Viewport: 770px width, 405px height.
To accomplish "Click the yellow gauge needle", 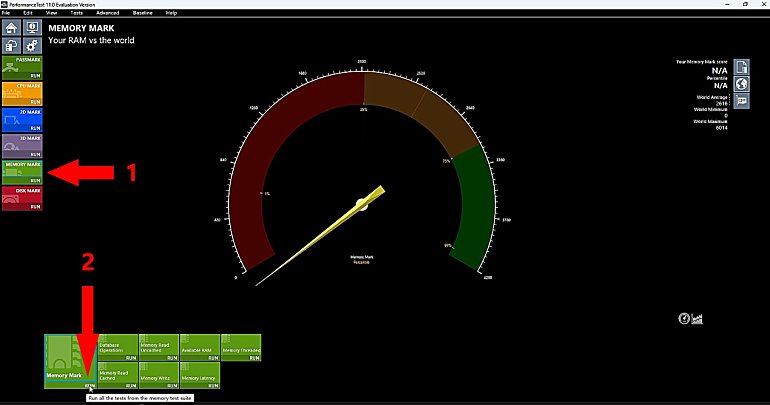I will tap(319, 236).
